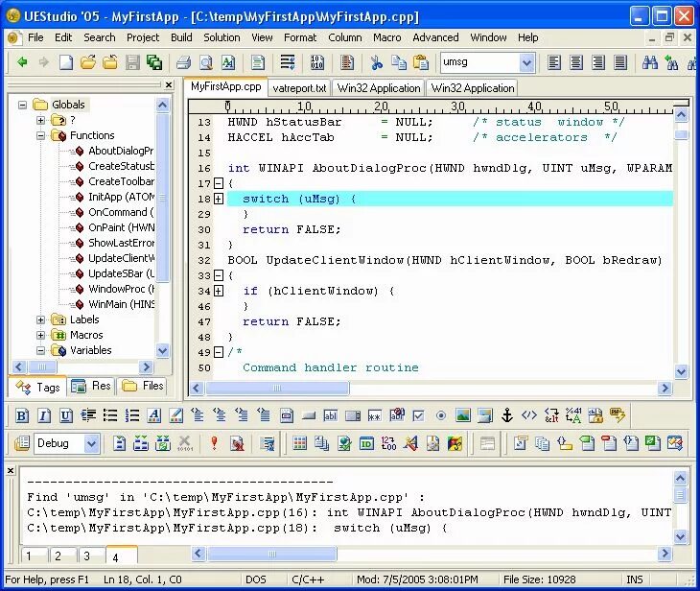Create a new blank file
Image resolution: width=700 pixels, height=591 pixels.
pos(65,62)
